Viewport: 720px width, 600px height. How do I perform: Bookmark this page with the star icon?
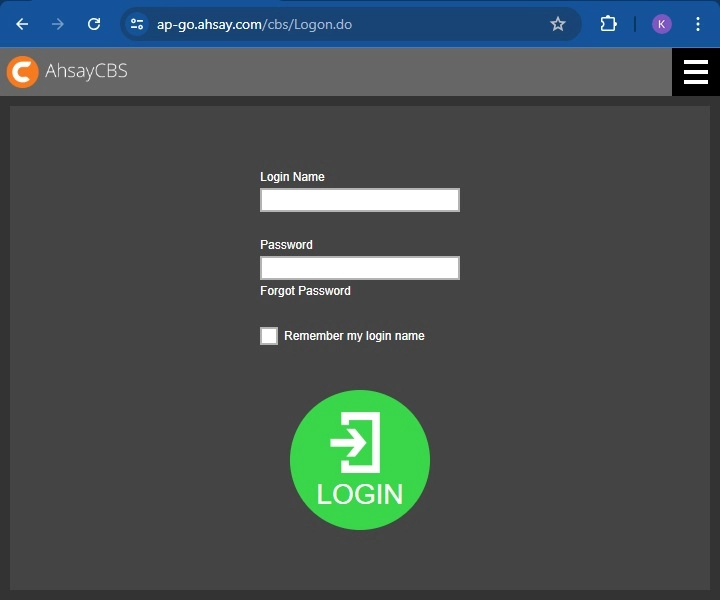[558, 24]
